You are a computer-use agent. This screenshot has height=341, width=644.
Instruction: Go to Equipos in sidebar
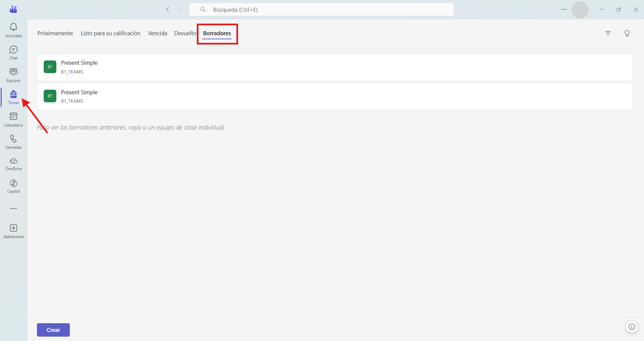13,75
